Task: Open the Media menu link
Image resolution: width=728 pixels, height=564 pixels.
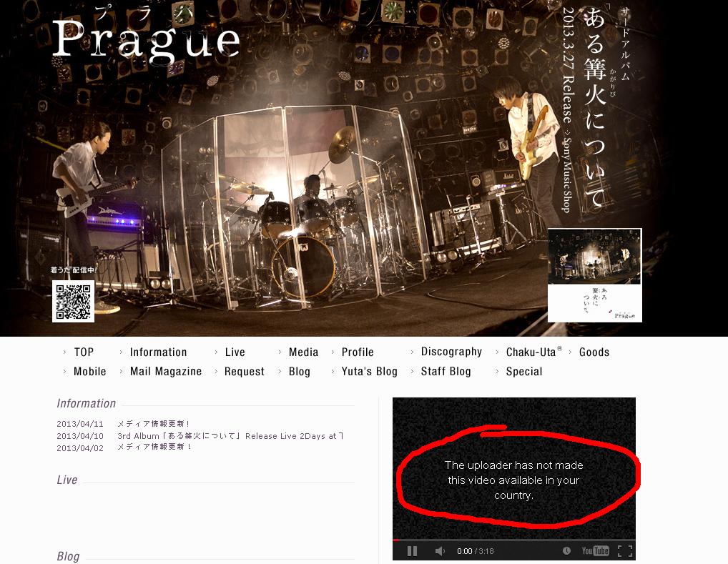Action: click(304, 352)
